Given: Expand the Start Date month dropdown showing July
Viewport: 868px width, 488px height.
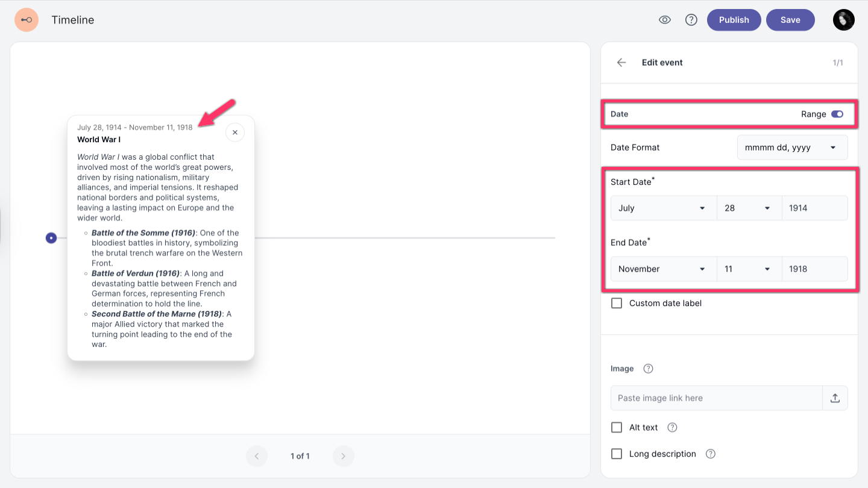Looking at the screenshot, I should [663, 208].
